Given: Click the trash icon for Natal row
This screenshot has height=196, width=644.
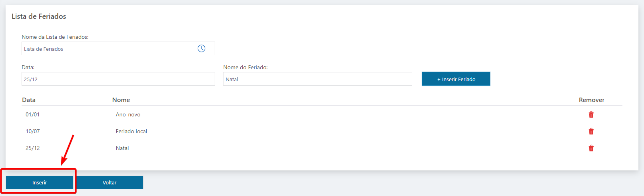Looking at the screenshot, I should coord(591,148).
